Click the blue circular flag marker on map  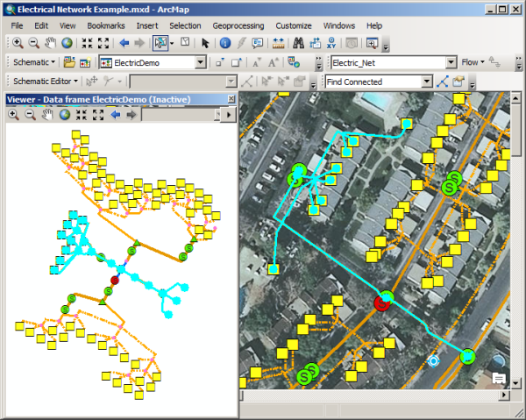tap(433, 361)
